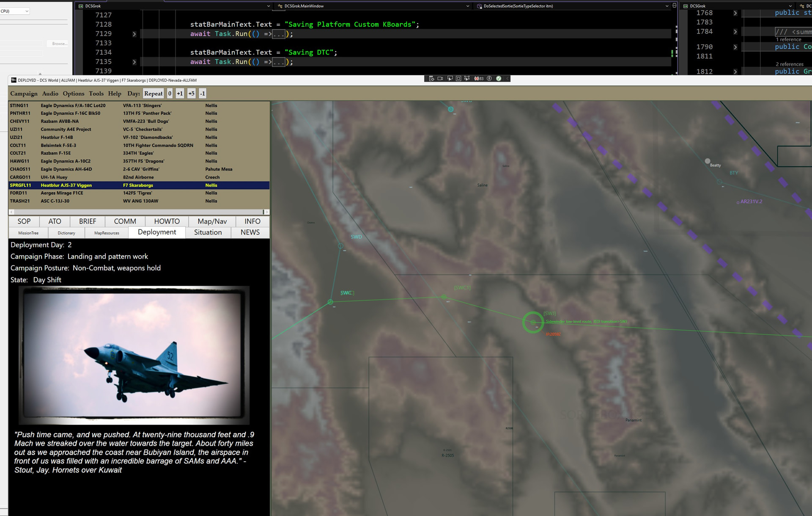
Task: Click the green checkmark status icon
Action: point(499,79)
